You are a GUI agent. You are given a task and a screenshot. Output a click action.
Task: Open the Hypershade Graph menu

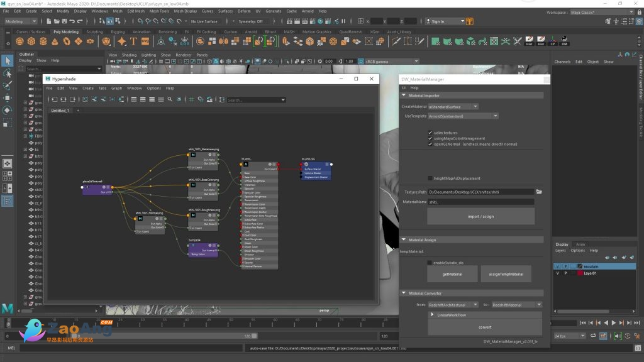116,88
